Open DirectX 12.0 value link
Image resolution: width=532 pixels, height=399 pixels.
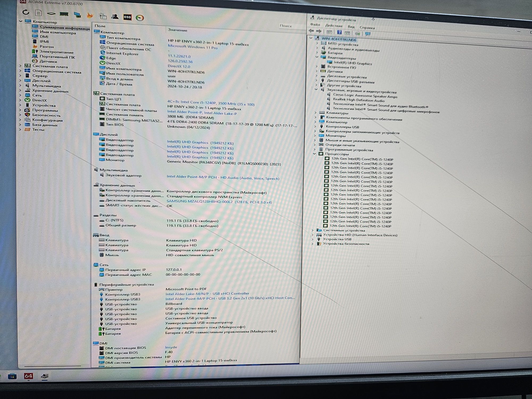179,66
